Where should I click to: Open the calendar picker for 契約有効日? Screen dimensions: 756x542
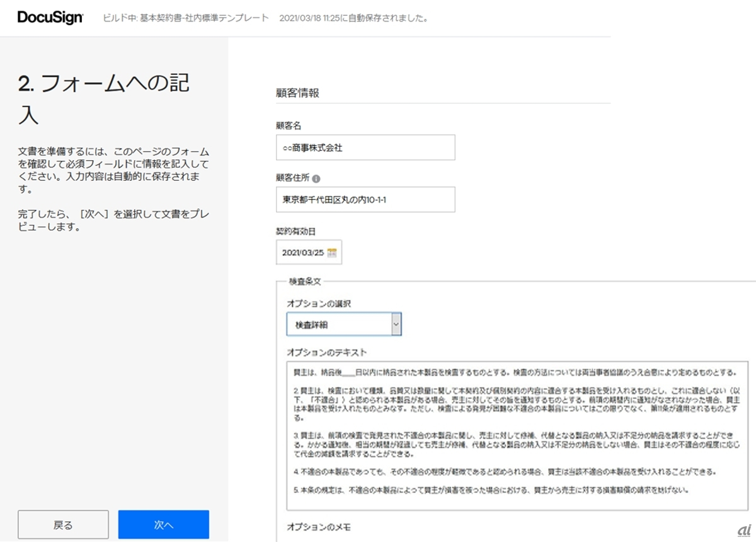[333, 253]
